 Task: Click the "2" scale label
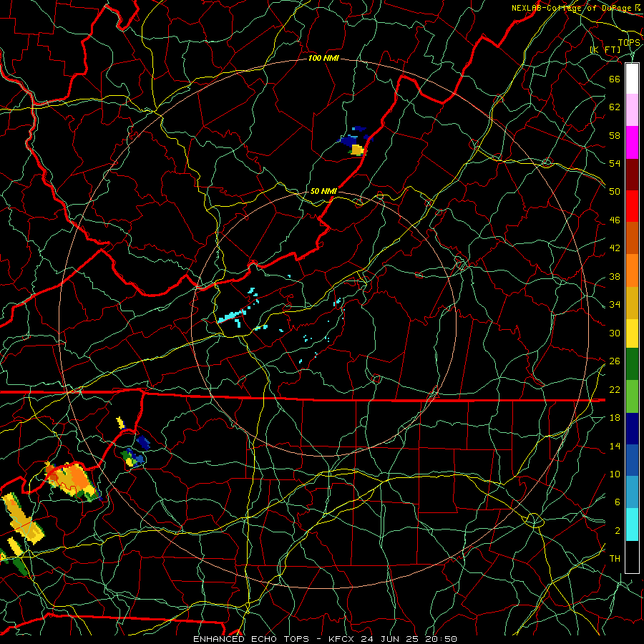point(618,531)
